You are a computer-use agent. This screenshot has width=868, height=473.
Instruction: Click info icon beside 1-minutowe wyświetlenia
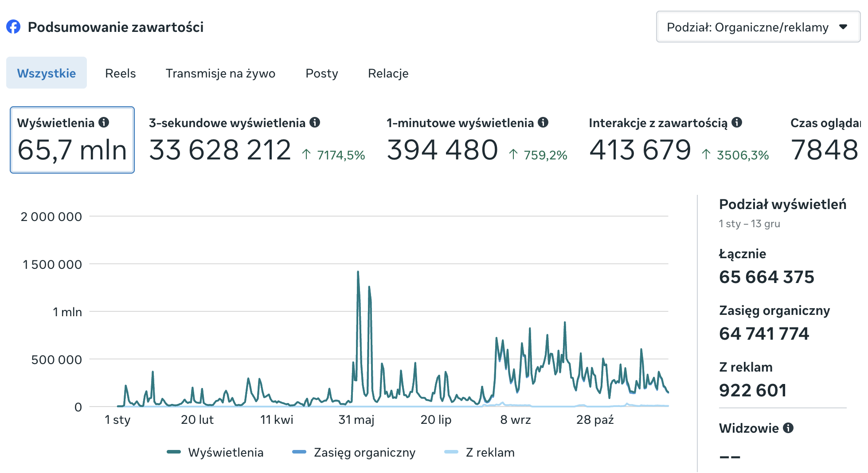pos(543,122)
